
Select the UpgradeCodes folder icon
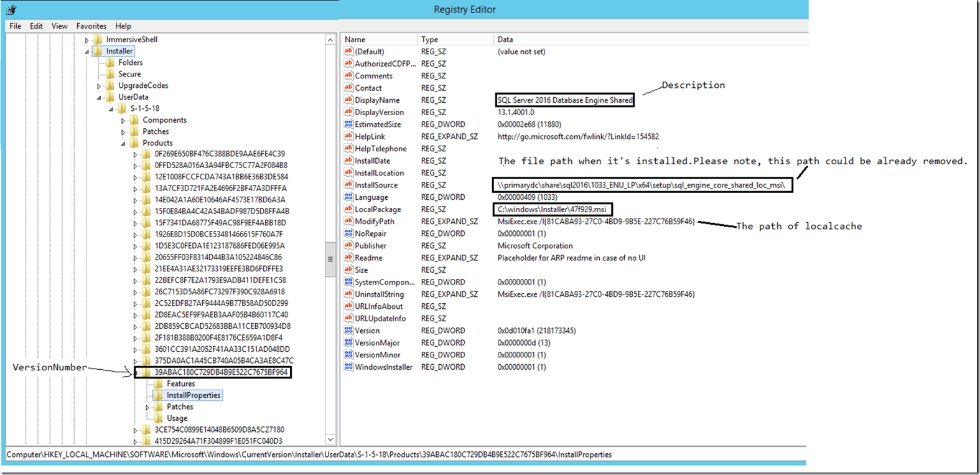[110, 86]
